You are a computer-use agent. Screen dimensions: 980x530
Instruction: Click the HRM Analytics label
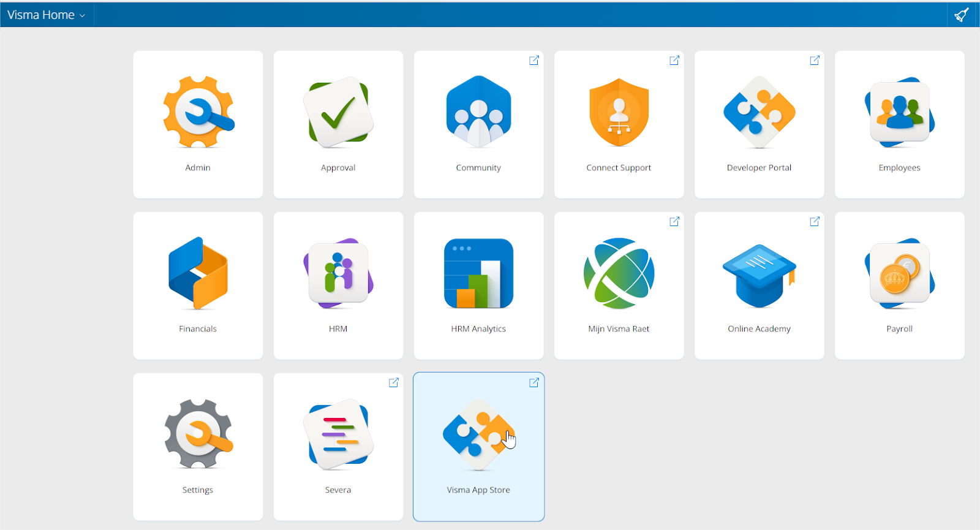tap(478, 329)
